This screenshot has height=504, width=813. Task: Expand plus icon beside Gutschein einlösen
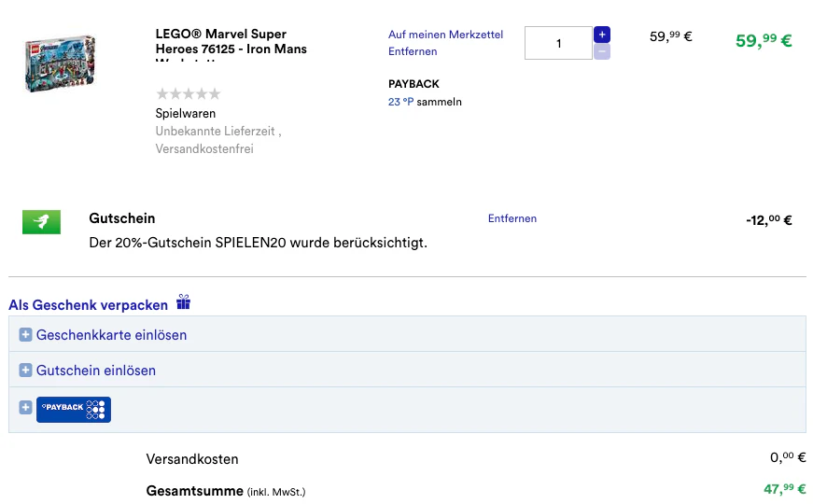pos(25,371)
